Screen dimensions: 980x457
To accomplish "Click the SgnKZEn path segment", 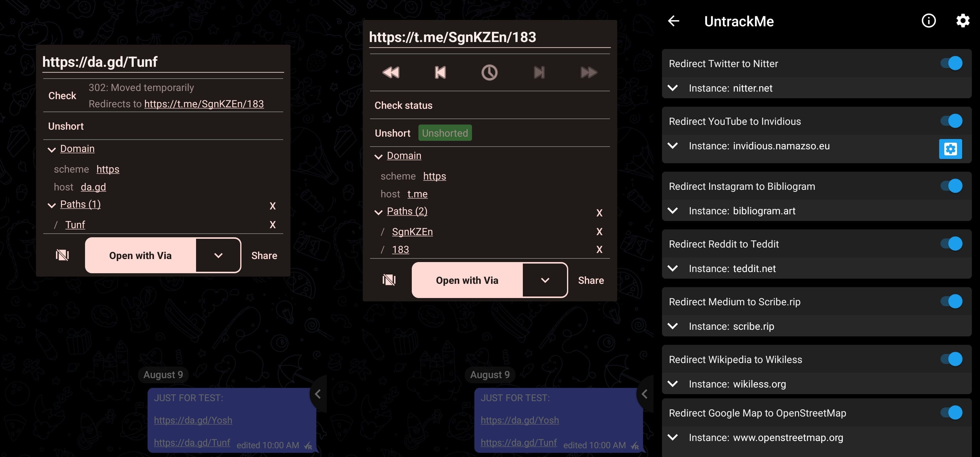I will pos(412,232).
